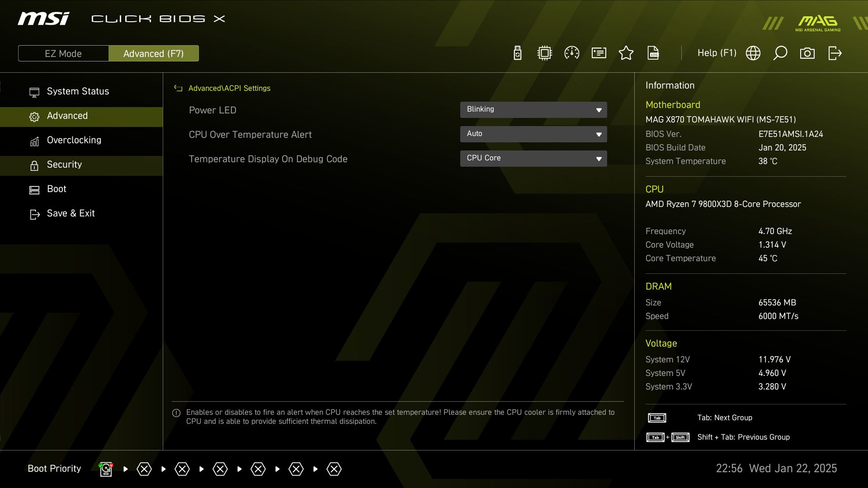Click Help (F1)
Image resolution: width=868 pixels, height=488 pixels.
(x=717, y=53)
